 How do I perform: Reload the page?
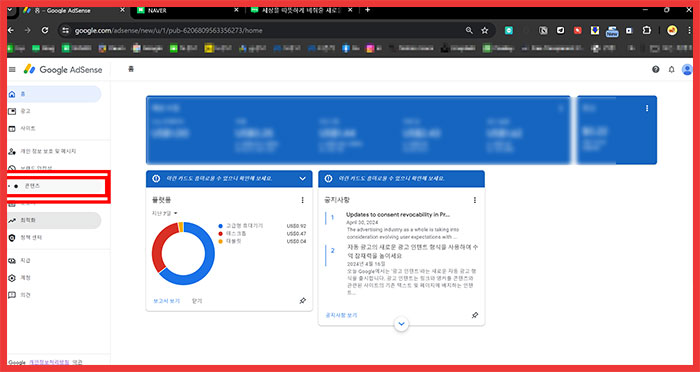coord(45,30)
